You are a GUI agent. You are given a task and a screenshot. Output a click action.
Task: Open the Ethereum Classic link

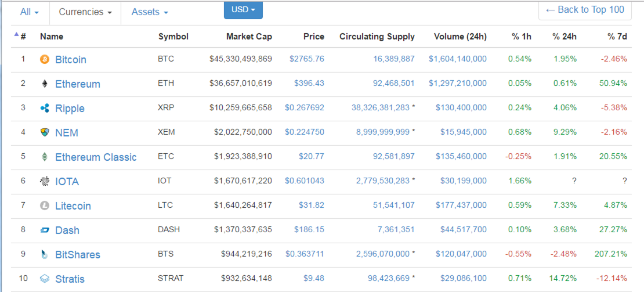click(96, 157)
